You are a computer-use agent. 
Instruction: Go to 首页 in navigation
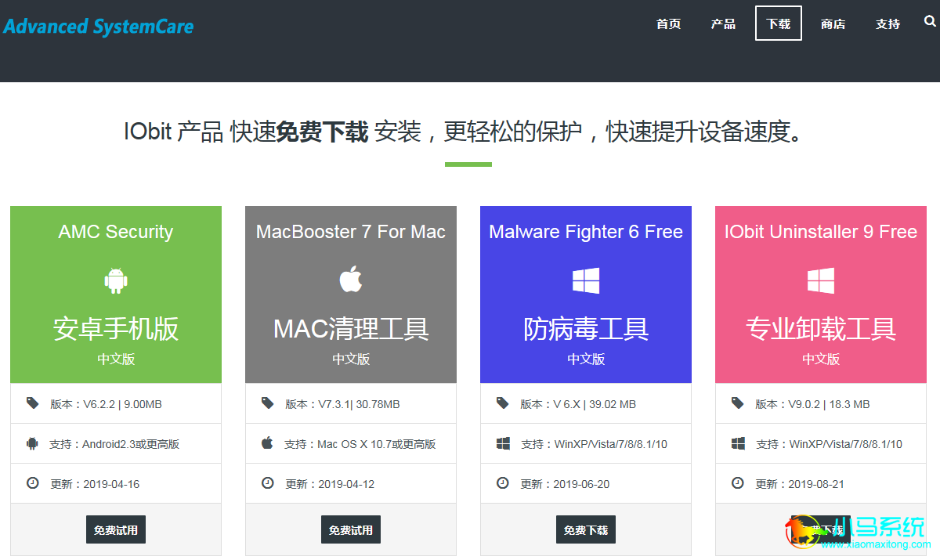[668, 24]
